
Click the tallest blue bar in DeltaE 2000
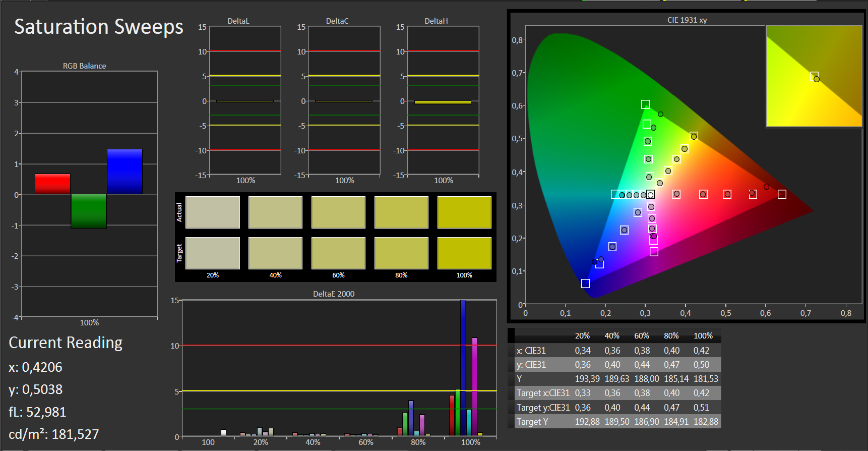tap(463, 368)
